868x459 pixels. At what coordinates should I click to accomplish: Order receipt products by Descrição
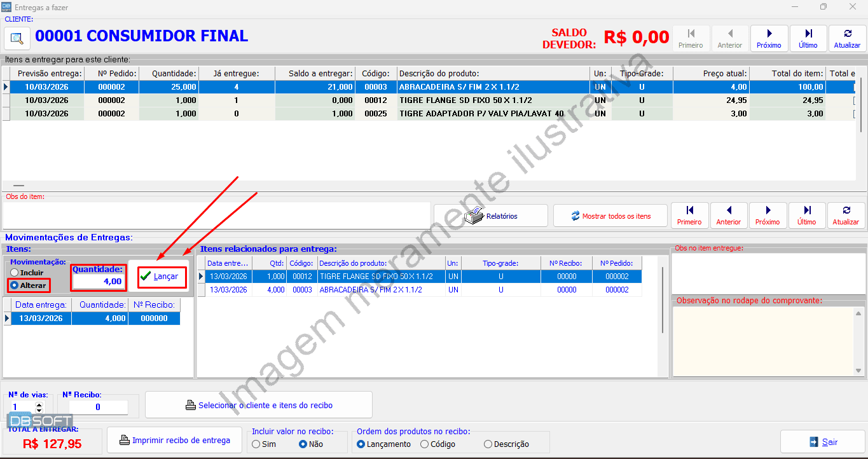click(x=488, y=444)
